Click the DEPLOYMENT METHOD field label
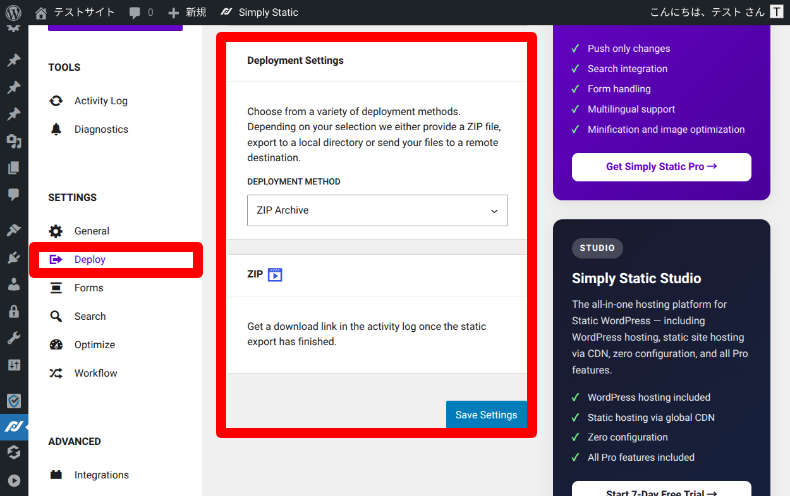790x496 pixels. pyautogui.click(x=294, y=181)
